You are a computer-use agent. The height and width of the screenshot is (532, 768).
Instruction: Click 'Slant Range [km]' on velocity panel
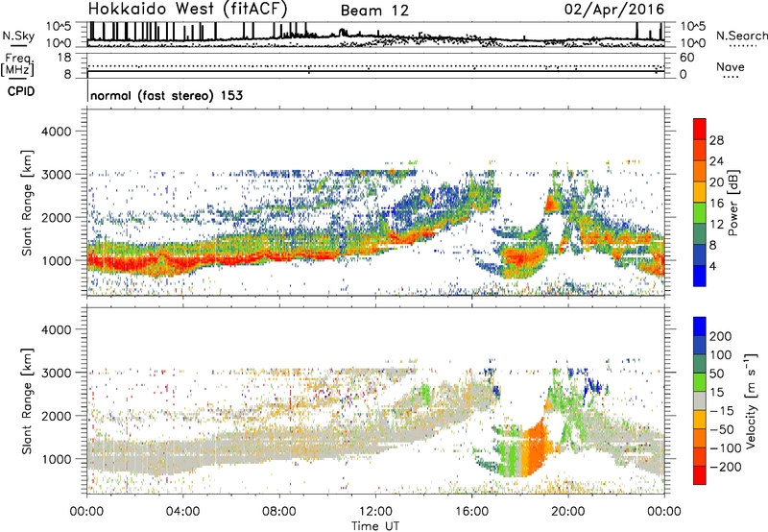tap(27, 401)
